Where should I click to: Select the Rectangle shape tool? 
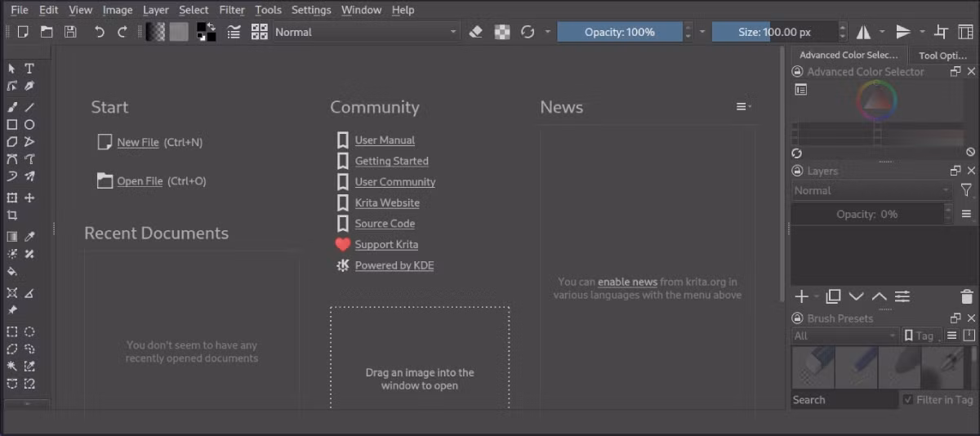point(12,125)
